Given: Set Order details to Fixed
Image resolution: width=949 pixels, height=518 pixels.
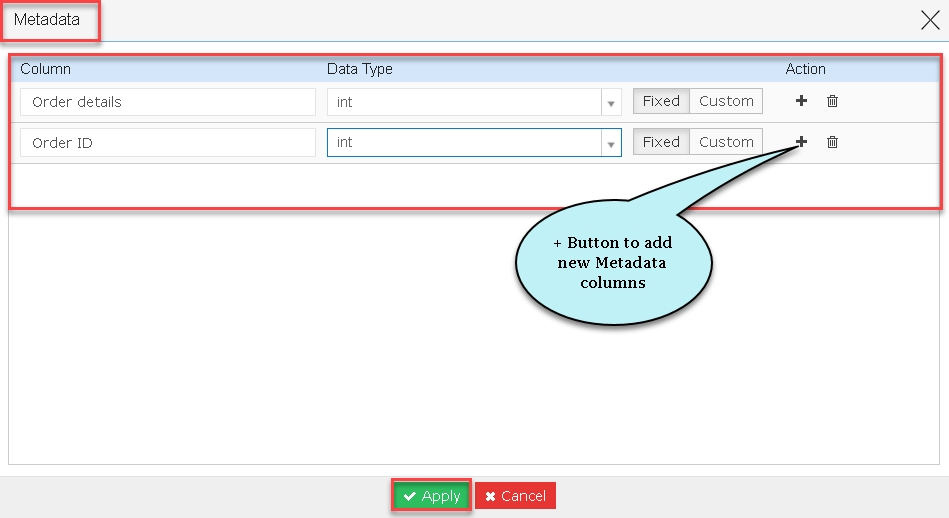Looking at the screenshot, I should (661, 101).
